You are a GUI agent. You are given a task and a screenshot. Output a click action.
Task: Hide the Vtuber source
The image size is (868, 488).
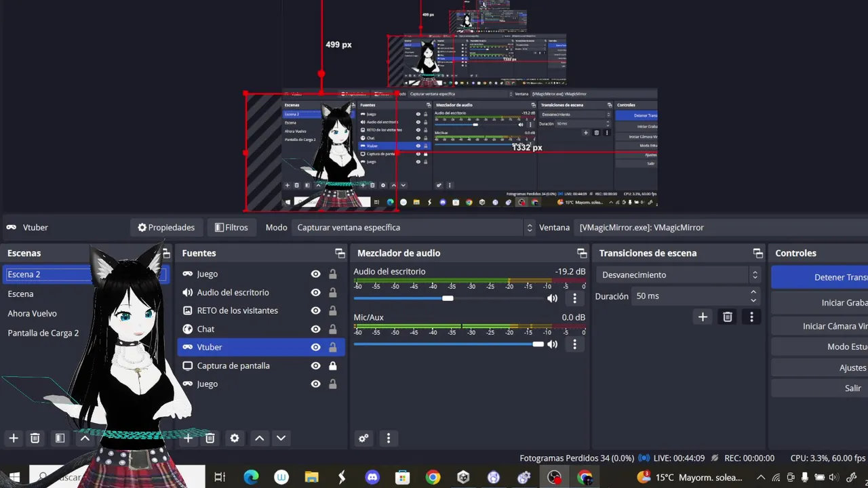click(315, 347)
